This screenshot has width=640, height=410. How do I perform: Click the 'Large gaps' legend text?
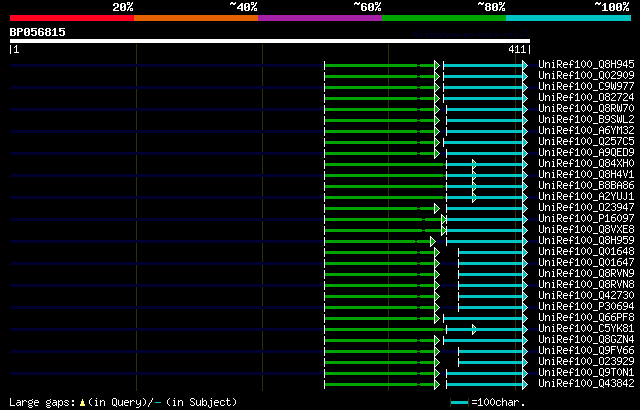point(42,402)
